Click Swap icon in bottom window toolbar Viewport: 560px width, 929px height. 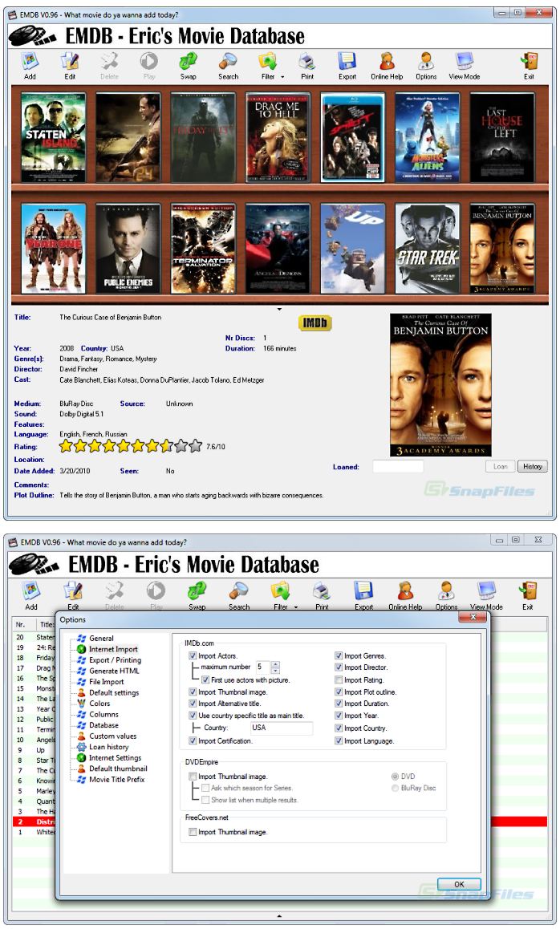(x=197, y=595)
